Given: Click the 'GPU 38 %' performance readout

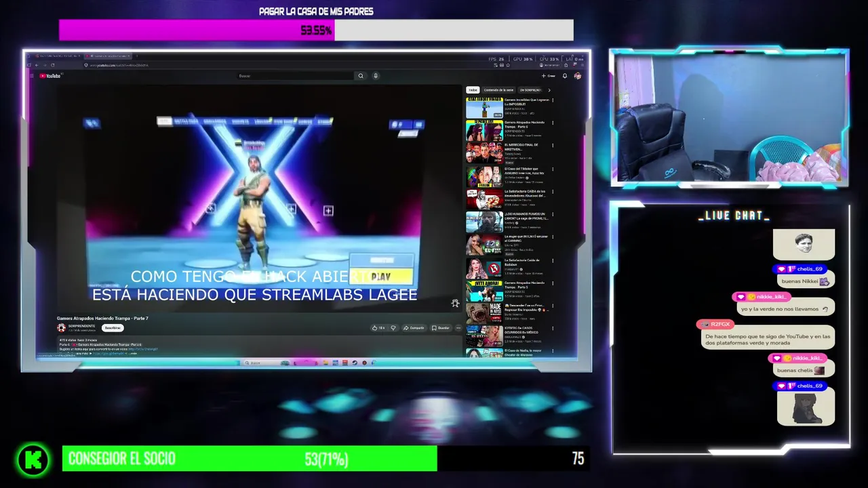Looking at the screenshot, I should pos(523,59).
